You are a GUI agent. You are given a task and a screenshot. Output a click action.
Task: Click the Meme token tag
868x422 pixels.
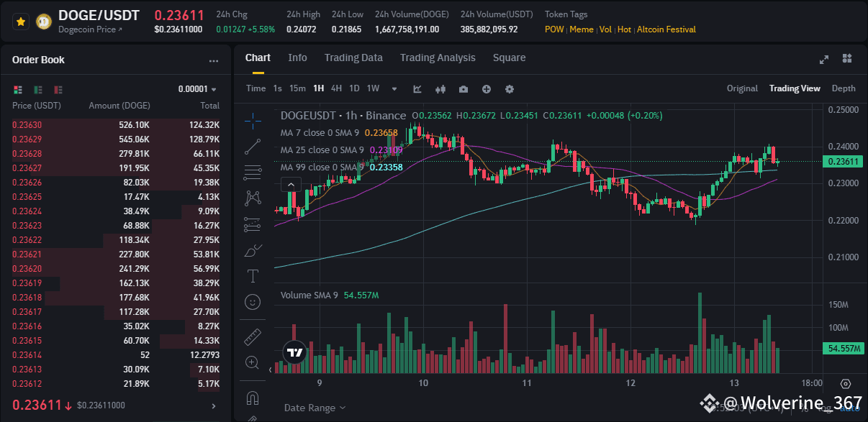pyautogui.click(x=582, y=29)
